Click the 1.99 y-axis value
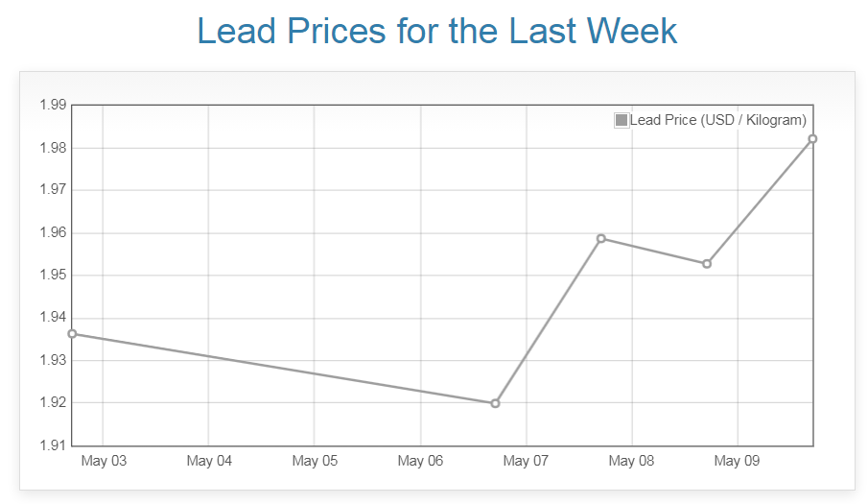This screenshot has height=504, width=868. 52,106
